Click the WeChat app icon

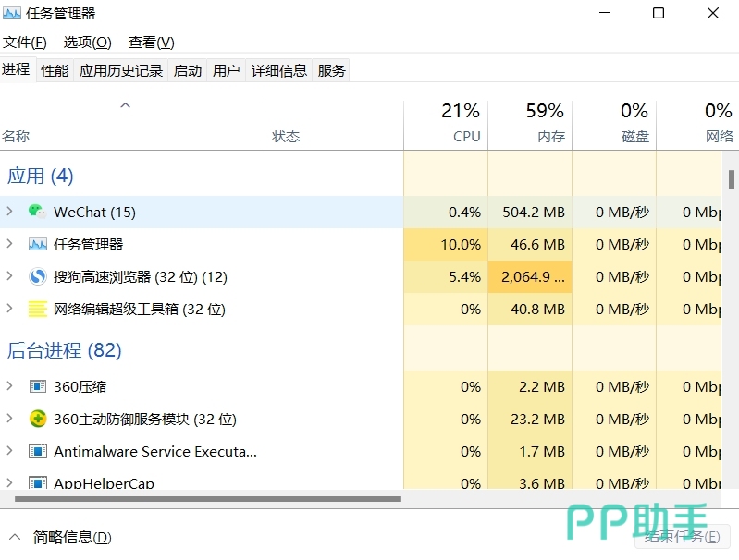pos(37,212)
